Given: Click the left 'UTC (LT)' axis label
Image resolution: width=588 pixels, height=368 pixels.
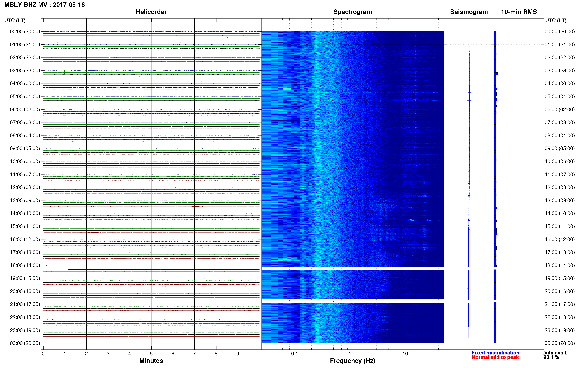Looking at the screenshot, I should click(x=15, y=20).
